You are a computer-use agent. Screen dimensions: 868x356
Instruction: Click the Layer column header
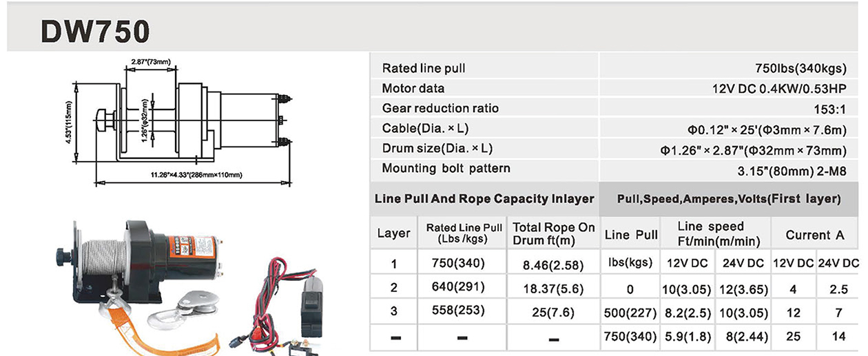coord(393,233)
